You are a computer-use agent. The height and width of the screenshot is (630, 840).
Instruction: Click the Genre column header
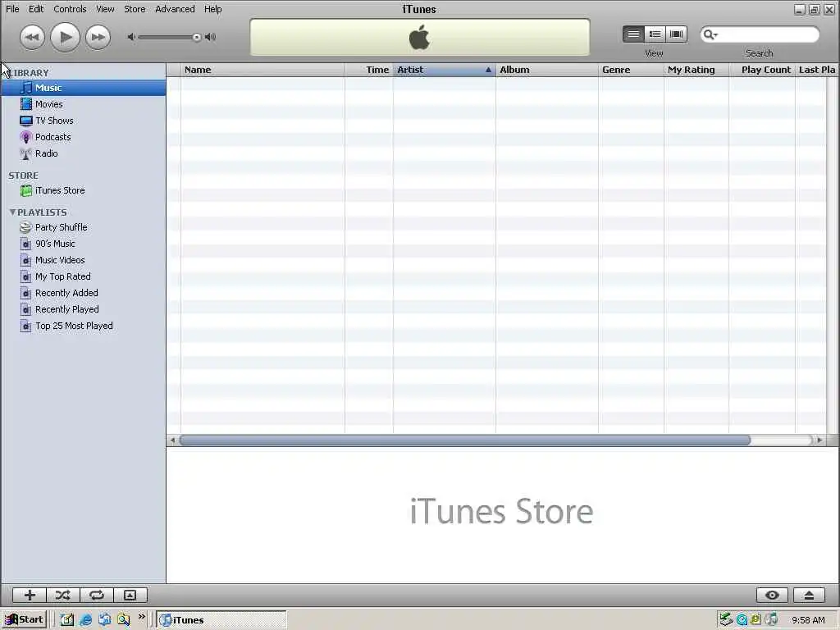(x=631, y=70)
